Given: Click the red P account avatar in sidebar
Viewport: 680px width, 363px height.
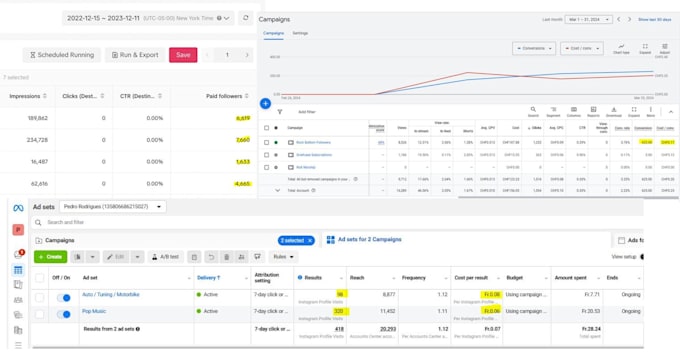Looking at the screenshot, I should point(18,229).
